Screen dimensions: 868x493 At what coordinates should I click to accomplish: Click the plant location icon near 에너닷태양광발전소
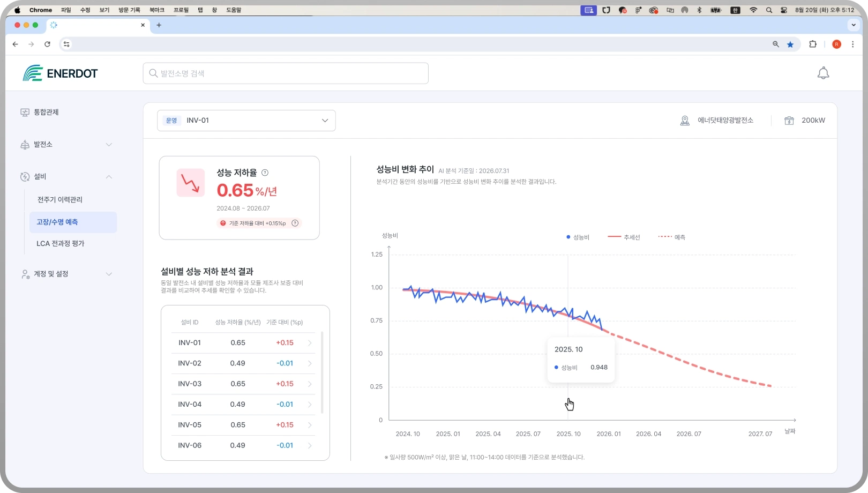pos(685,121)
